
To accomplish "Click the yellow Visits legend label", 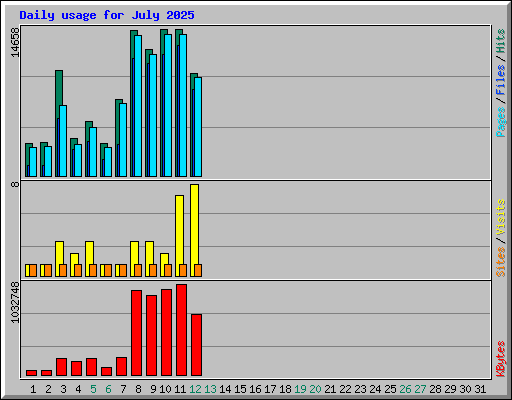I will coord(501,217).
